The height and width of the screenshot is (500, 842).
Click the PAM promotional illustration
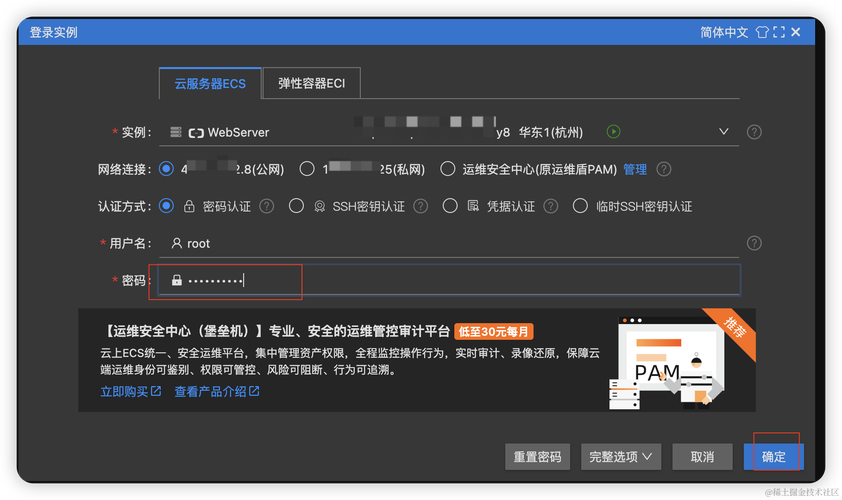tap(667, 364)
